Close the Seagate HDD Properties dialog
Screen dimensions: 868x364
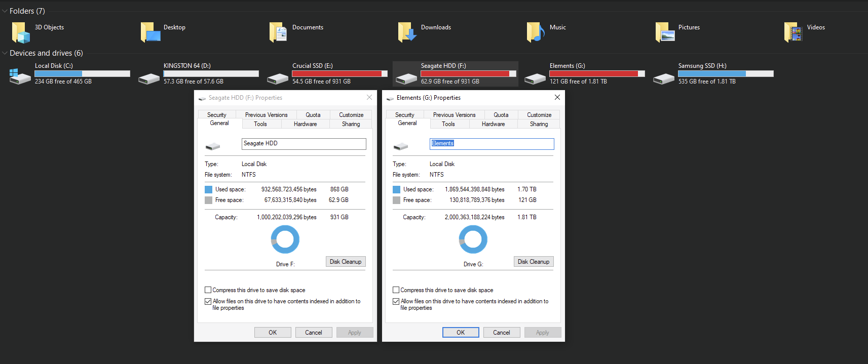[369, 97]
